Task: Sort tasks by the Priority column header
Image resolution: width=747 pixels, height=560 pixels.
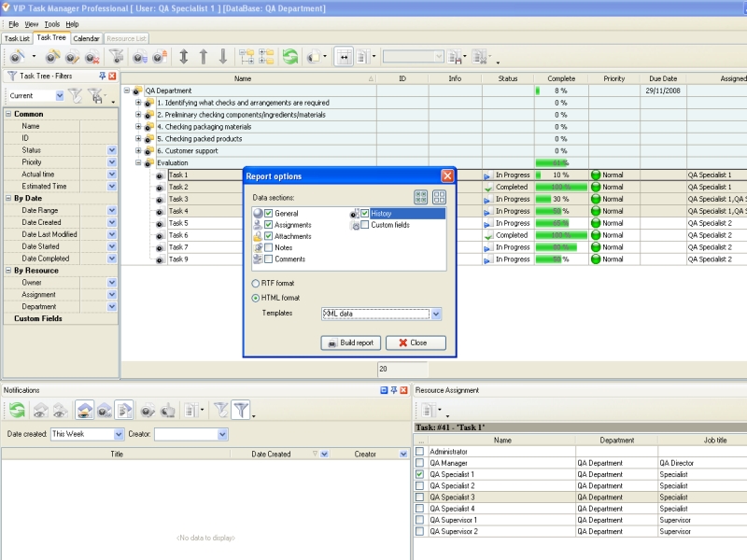Action: click(x=614, y=78)
